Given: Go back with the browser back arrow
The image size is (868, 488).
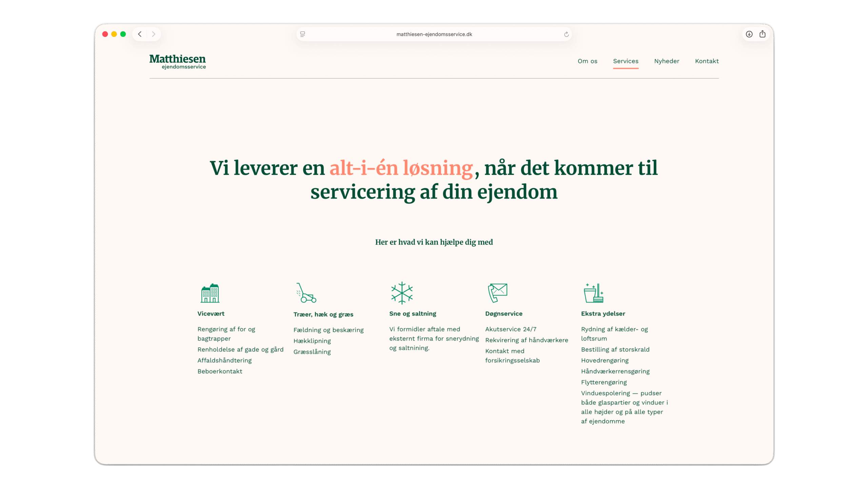Looking at the screenshot, I should tap(140, 34).
